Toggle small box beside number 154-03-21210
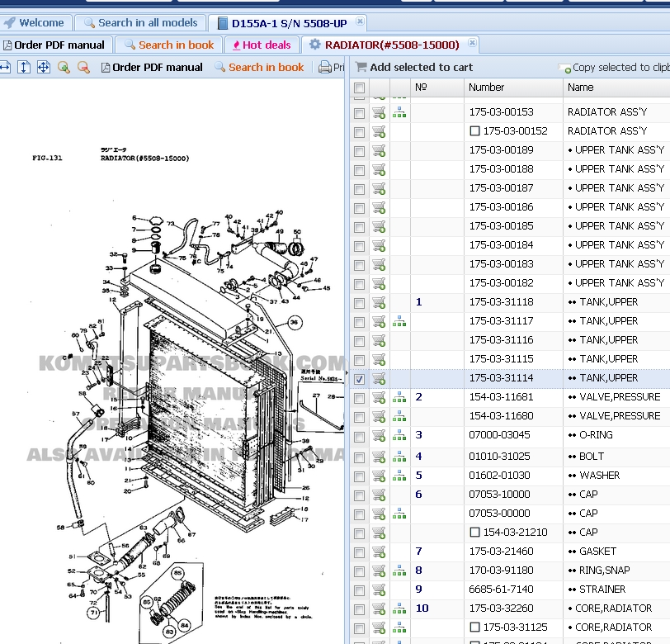The image size is (670, 644). tap(474, 532)
